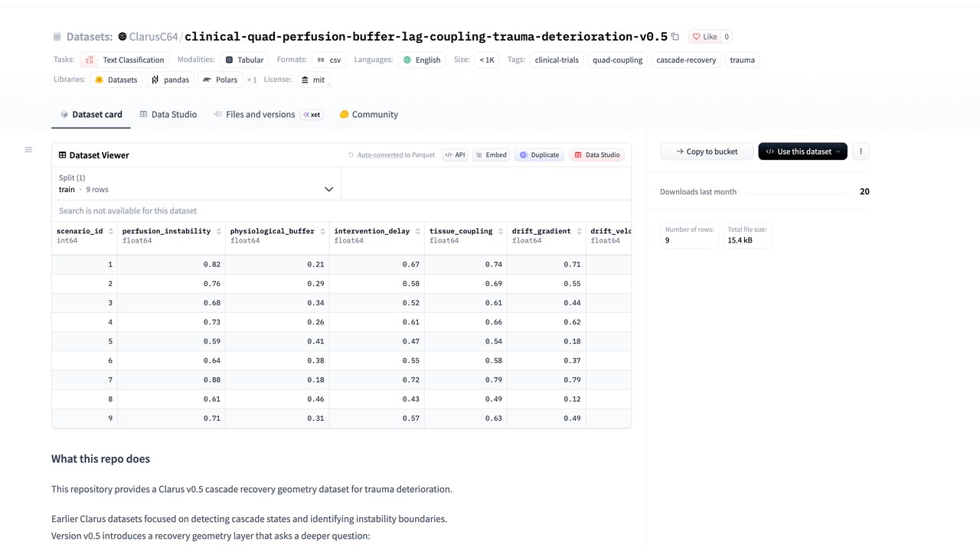Open the ClarusC64 profile link
The height and width of the screenshot is (551, 980).
point(153,37)
